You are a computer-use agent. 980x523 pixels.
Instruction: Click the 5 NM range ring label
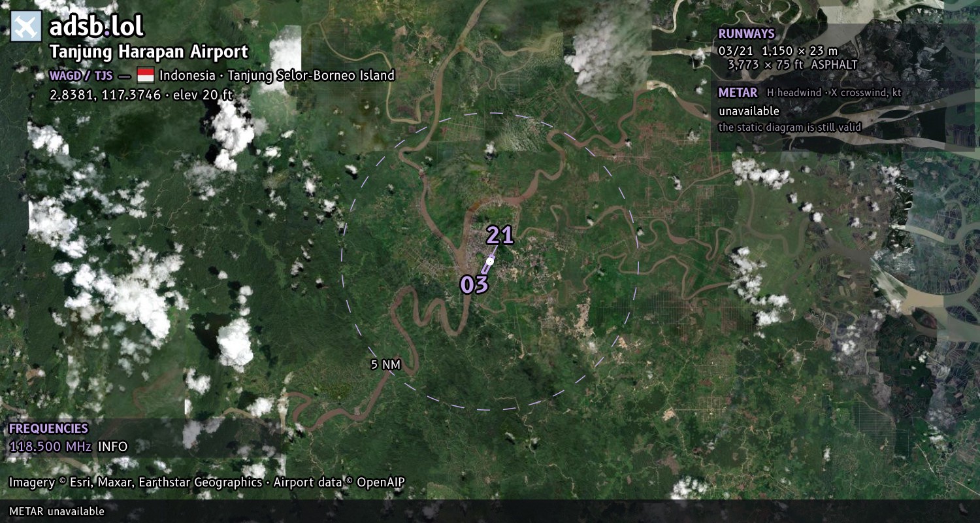pos(385,365)
